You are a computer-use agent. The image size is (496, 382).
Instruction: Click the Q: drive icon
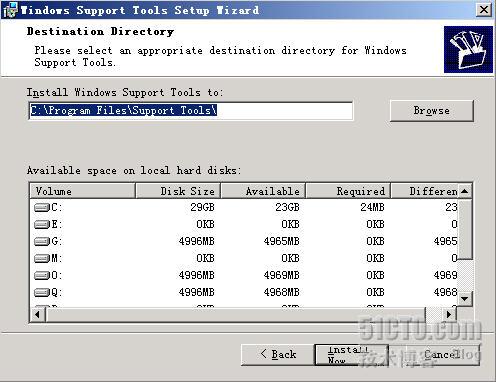click(42, 292)
